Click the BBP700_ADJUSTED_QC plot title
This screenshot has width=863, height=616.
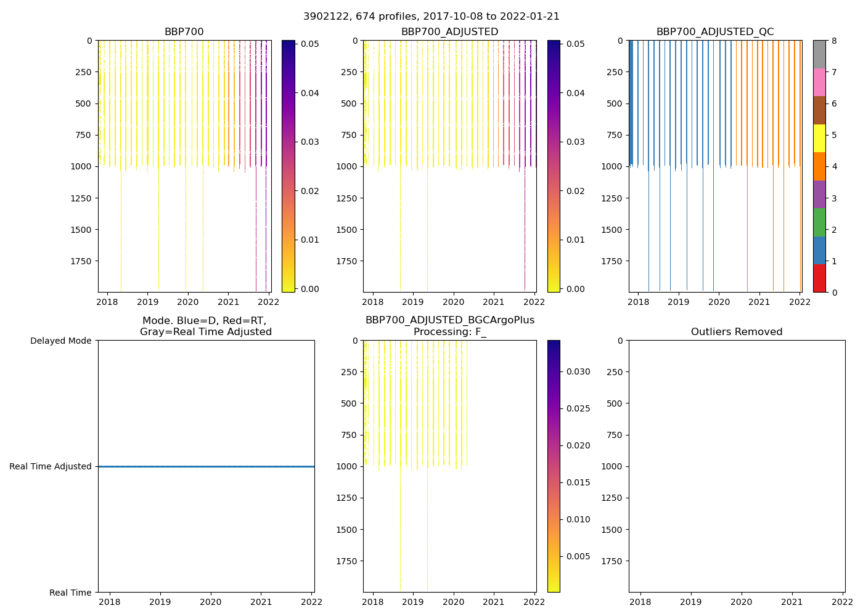tap(714, 32)
